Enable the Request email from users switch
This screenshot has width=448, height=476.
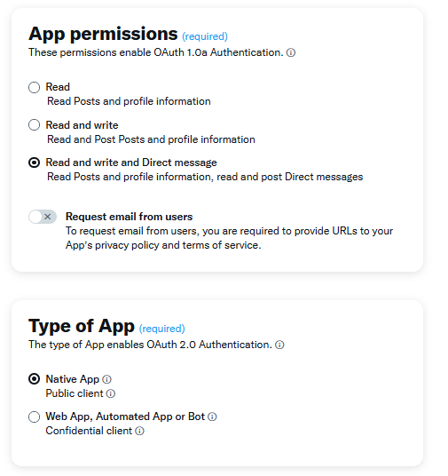[x=43, y=217]
